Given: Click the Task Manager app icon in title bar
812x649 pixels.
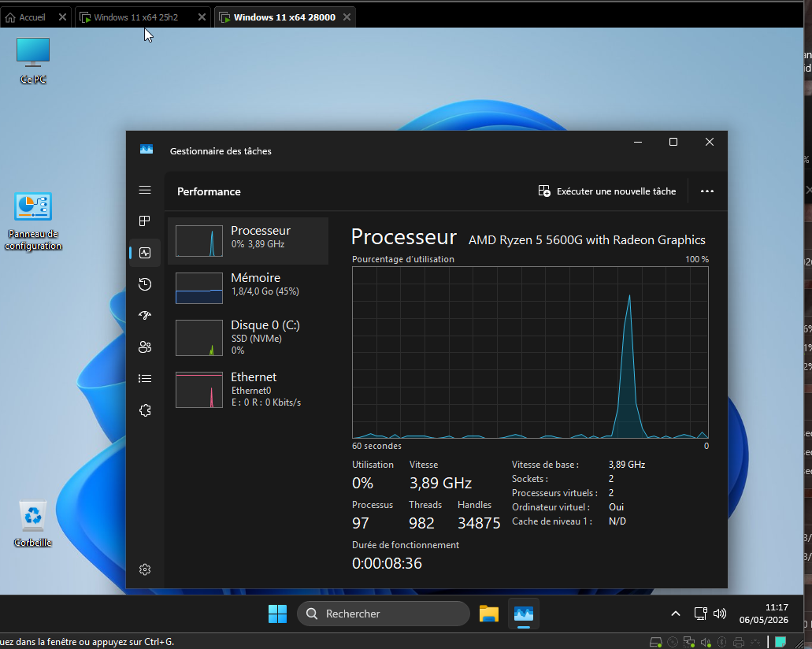Looking at the screenshot, I should [146, 150].
